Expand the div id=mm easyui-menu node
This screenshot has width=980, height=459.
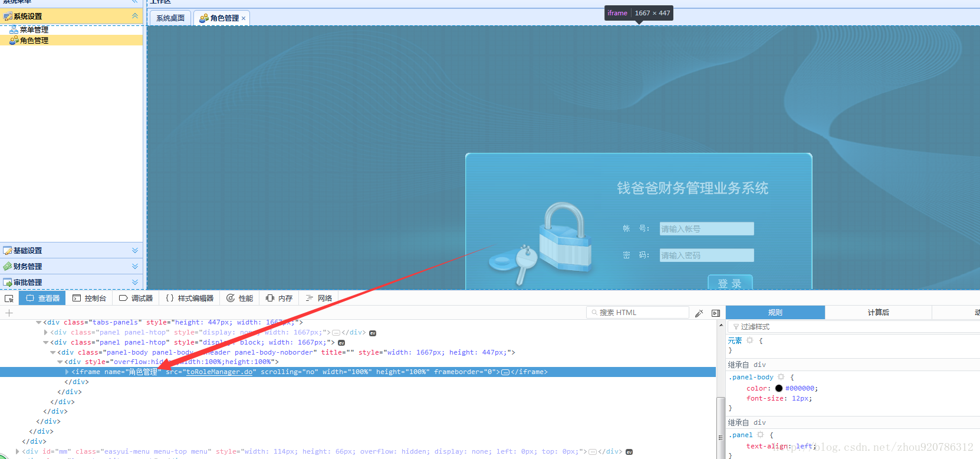[x=18, y=452]
